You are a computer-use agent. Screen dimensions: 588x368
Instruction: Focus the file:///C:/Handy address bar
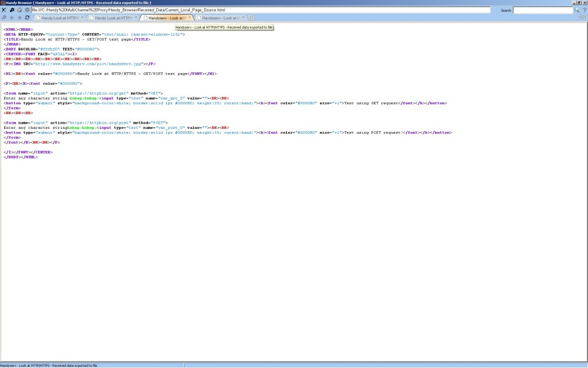click(260, 10)
